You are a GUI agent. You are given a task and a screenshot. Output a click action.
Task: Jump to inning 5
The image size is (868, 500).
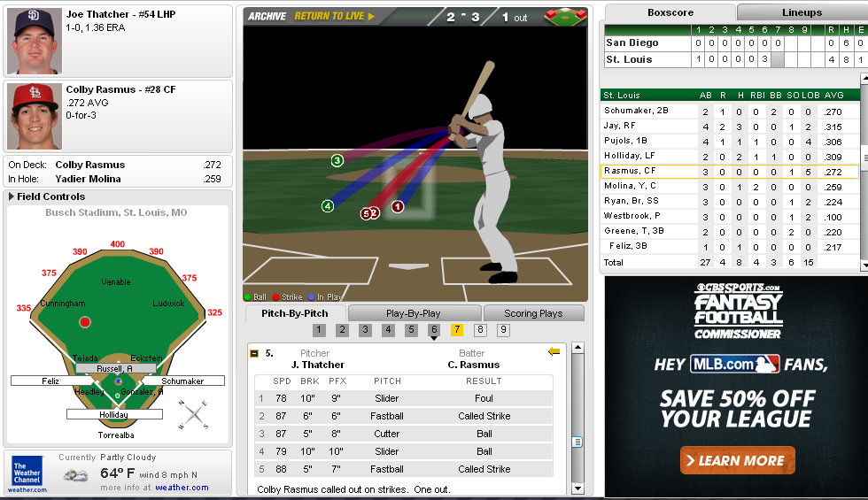click(411, 330)
